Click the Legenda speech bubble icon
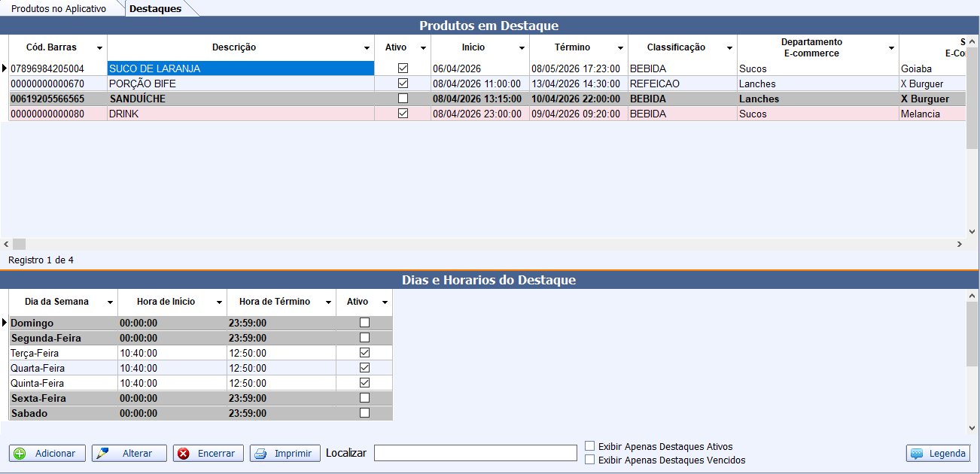The height and width of the screenshot is (474, 980). click(917, 454)
